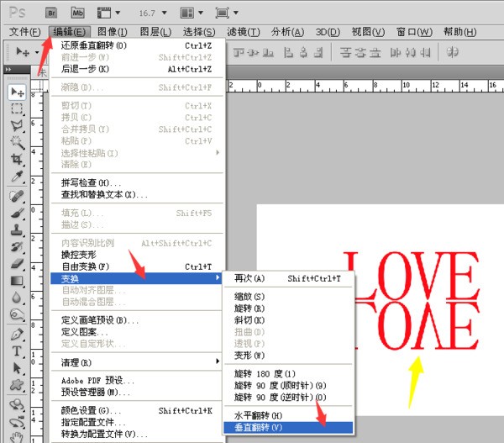Select the Gradient tool
This screenshot has height=443, width=504.
(17, 281)
